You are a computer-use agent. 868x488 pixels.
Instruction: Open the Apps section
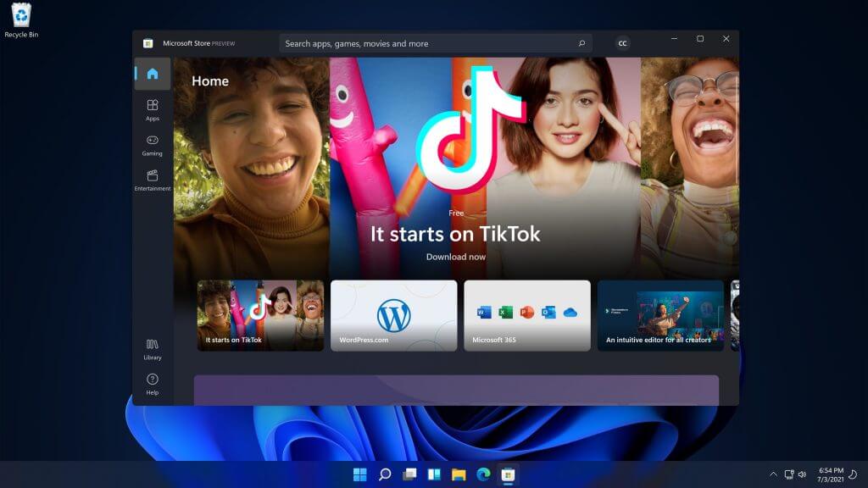[153, 110]
